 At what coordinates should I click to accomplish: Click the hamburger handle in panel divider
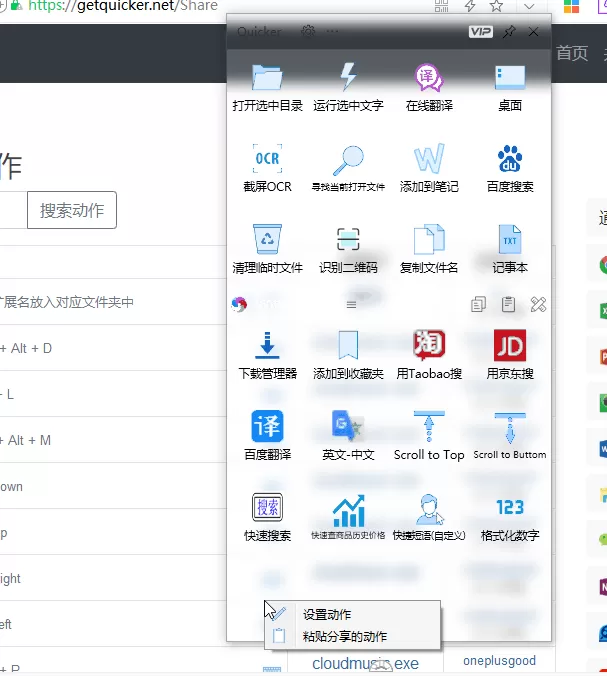(351, 305)
